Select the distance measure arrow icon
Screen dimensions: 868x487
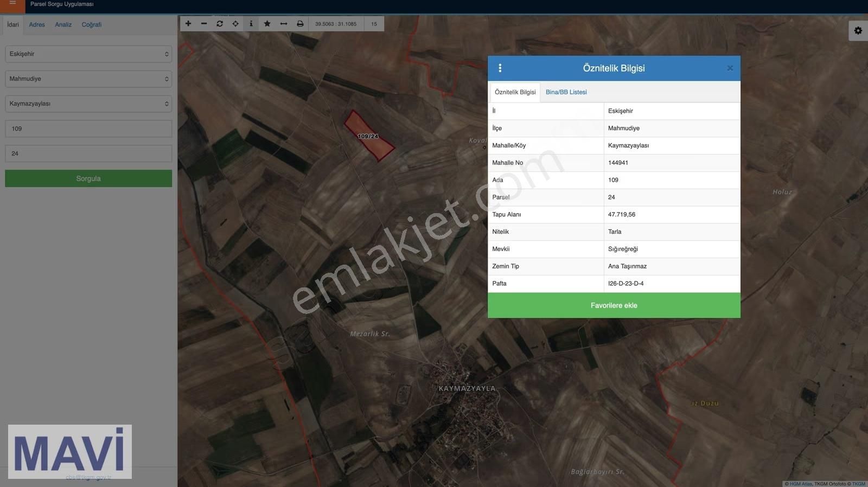283,24
